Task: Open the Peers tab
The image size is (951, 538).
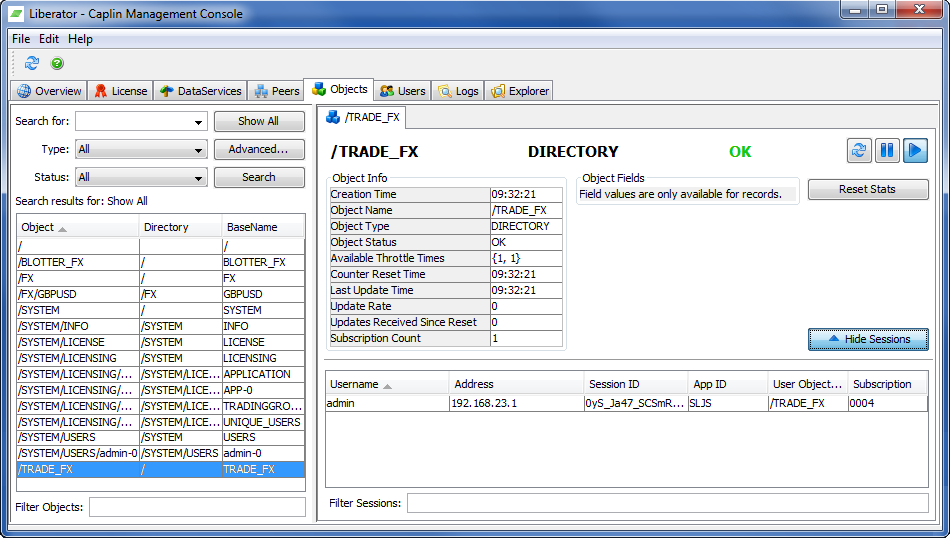Action: [277, 91]
